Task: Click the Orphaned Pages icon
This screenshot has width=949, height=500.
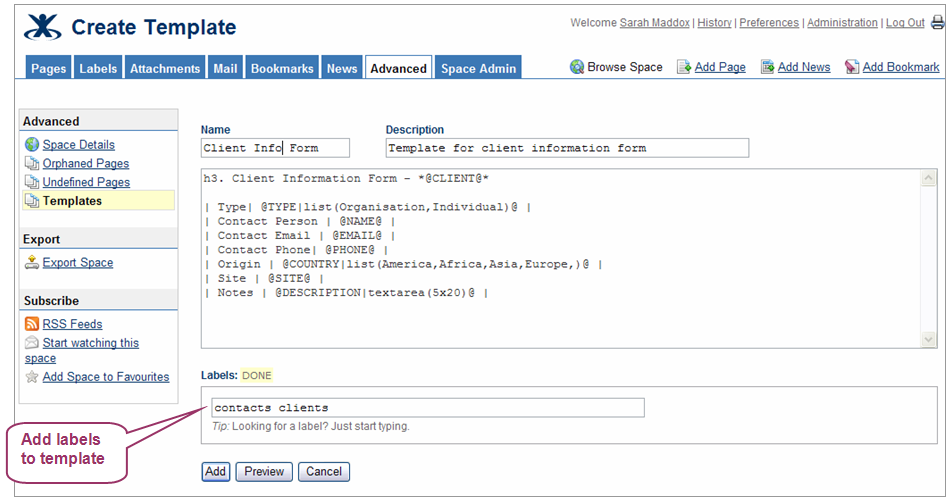Action: pos(32,163)
